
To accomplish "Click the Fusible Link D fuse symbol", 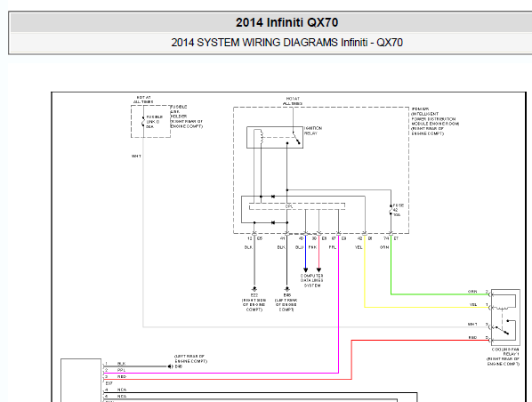I will [x=143, y=122].
